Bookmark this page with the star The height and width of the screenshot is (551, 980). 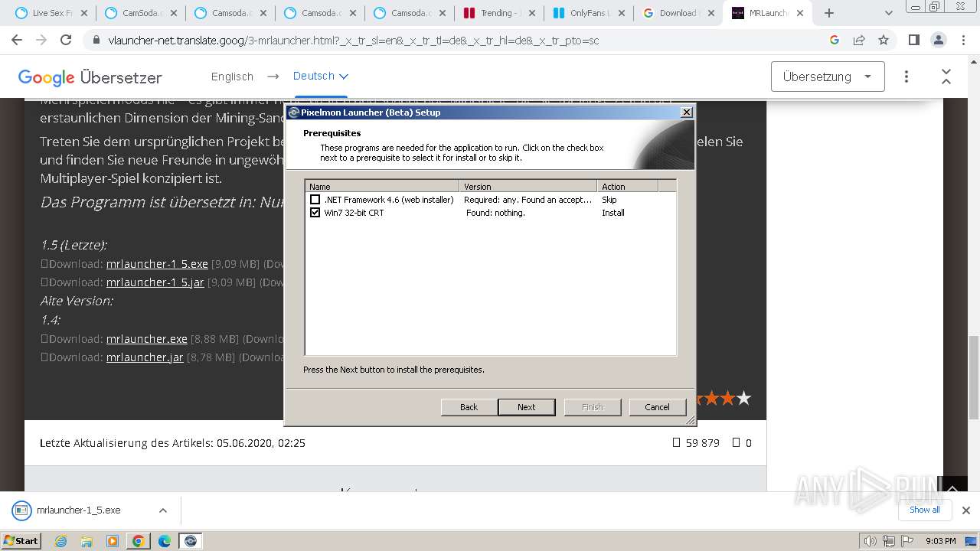click(x=884, y=41)
